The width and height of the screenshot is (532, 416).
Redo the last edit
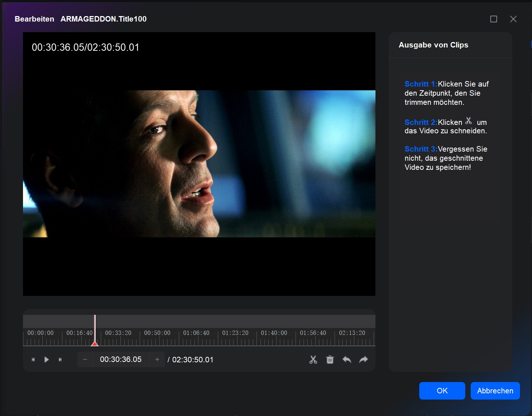click(x=363, y=360)
